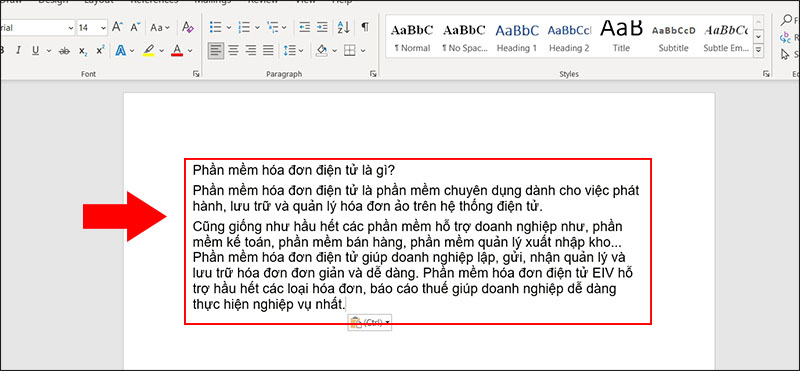Image resolution: width=800 pixels, height=371 pixels.
Task: Click the Shading paint bucket icon
Action: click(x=321, y=51)
